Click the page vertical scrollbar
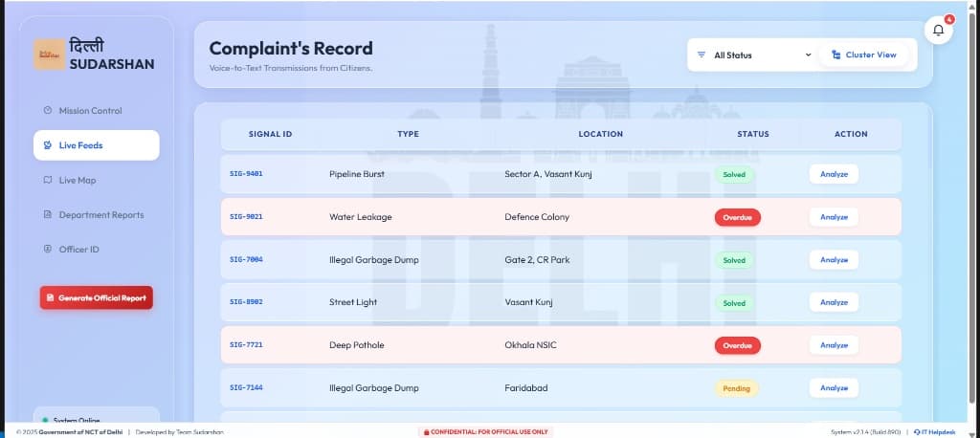This screenshot has width=980, height=438. click(x=971, y=207)
